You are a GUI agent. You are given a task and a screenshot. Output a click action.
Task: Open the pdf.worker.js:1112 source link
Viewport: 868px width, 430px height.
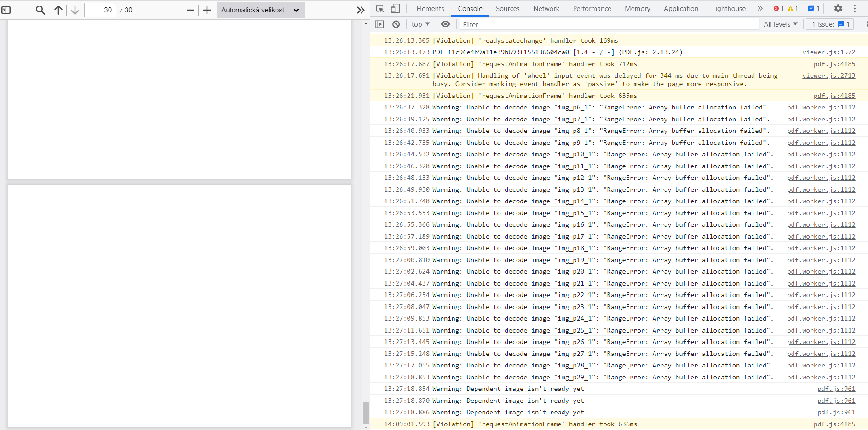click(x=821, y=107)
